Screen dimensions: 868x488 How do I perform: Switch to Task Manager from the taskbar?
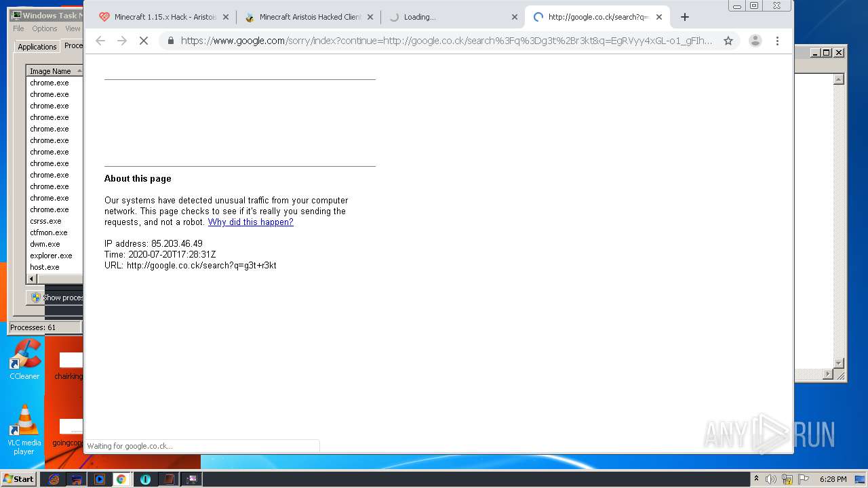(x=192, y=479)
